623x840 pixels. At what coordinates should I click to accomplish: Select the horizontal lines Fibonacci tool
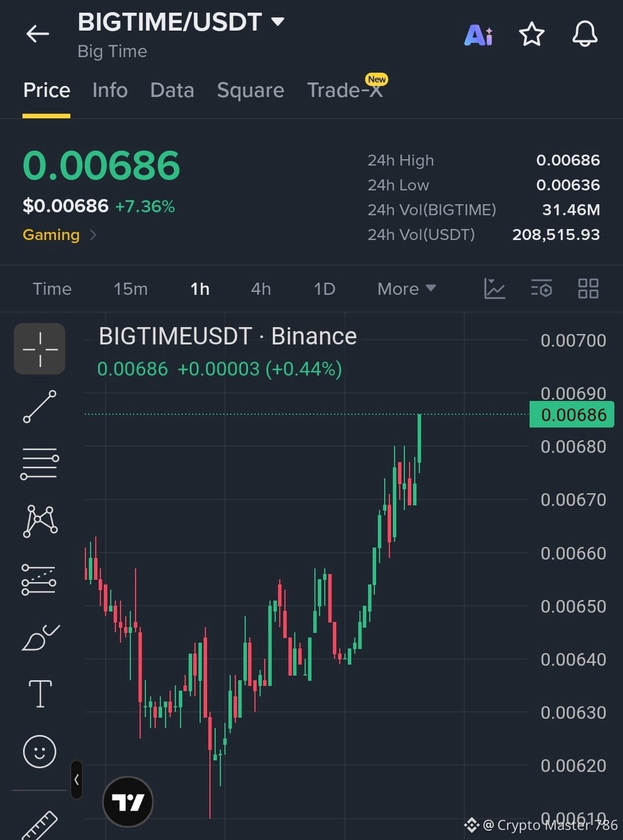coord(40,464)
